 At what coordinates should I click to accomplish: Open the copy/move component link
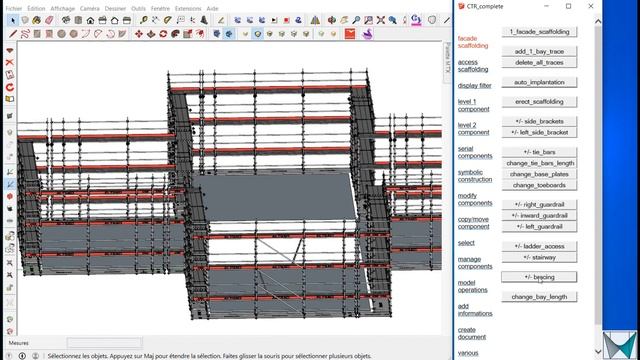[x=473, y=223]
